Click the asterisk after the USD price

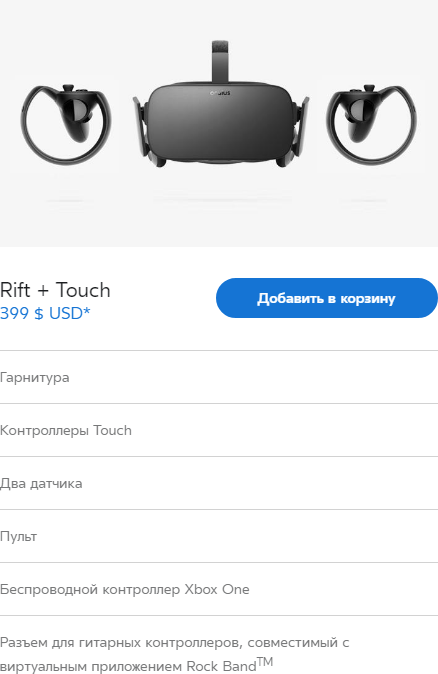point(87,310)
